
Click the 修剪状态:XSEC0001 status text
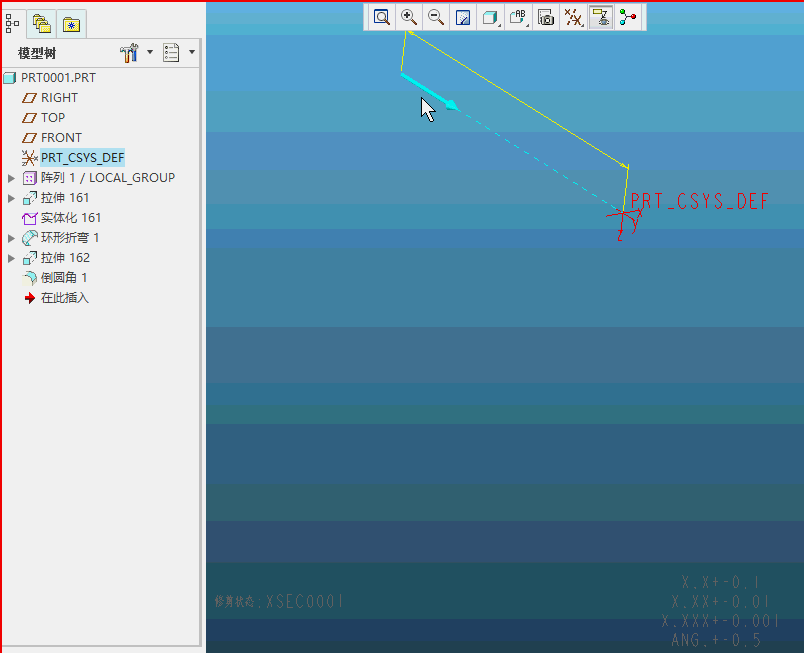click(x=279, y=601)
